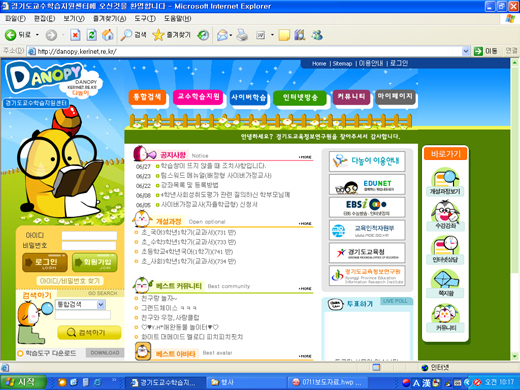
Task: Click the orange 로그인 button
Action: 45,262
